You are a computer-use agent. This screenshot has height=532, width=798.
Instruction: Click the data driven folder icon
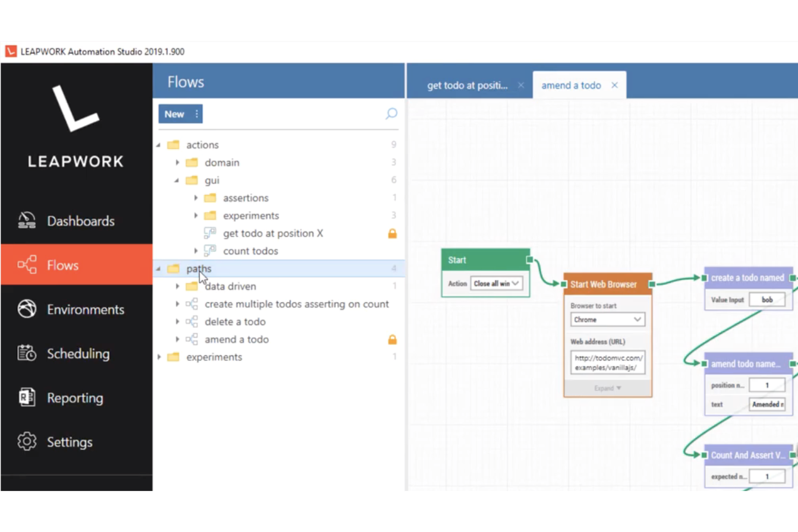tap(191, 286)
